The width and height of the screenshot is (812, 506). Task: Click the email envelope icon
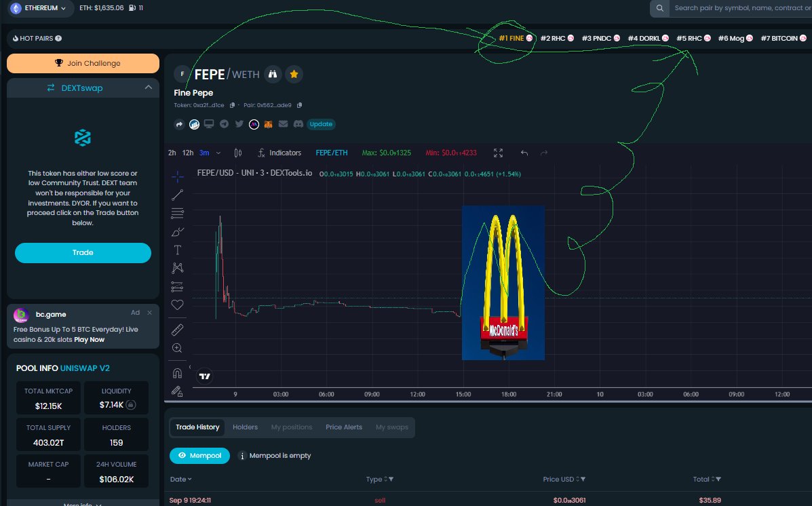[283, 123]
